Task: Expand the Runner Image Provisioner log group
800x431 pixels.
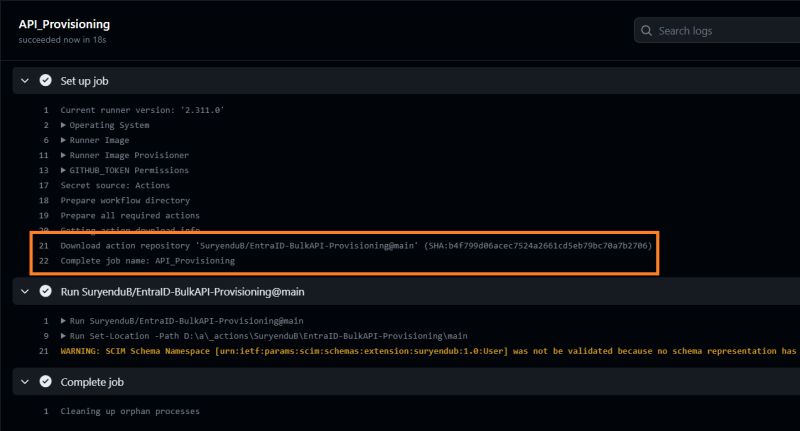Action: 63,155
